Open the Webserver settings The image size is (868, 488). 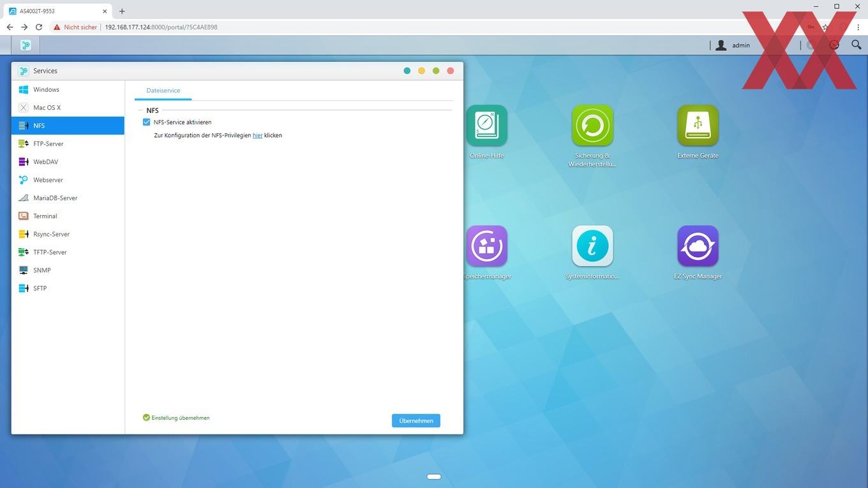[x=68, y=180]
